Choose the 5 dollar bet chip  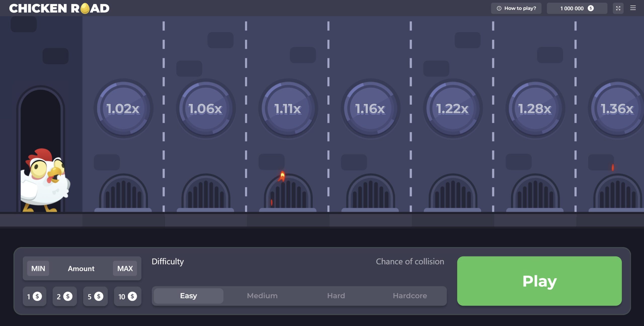[x=95, y=296]
